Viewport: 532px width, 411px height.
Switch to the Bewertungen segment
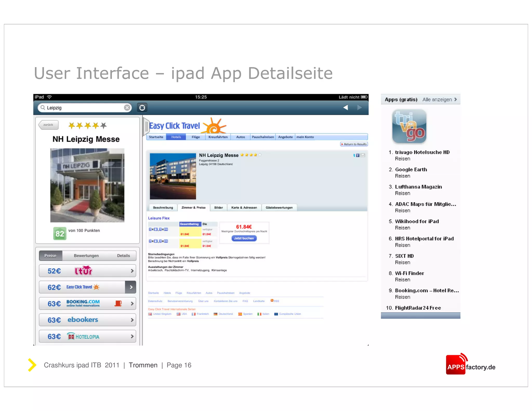tap(86, 256)
